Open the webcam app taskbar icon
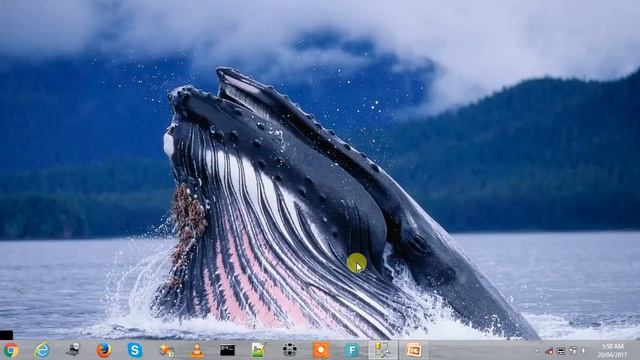The height and width of the screenshot is (360, 640). (x=73, y=350)
